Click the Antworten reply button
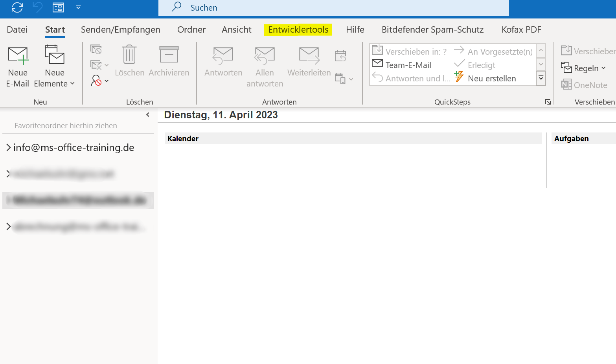Image resolution: width=616 pixels, height=364 pixels. coord(223,61)
